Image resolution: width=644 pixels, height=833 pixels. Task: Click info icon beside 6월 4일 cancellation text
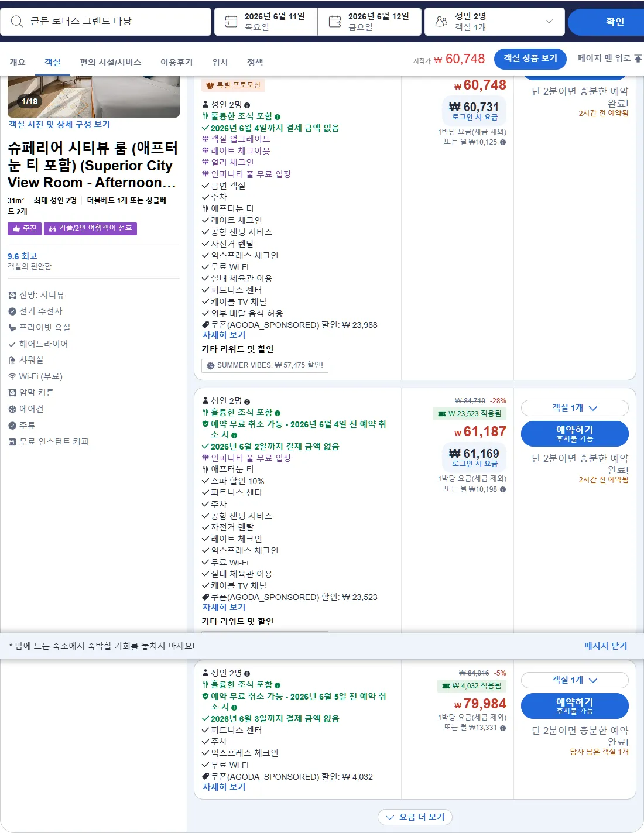coord(234,436)
